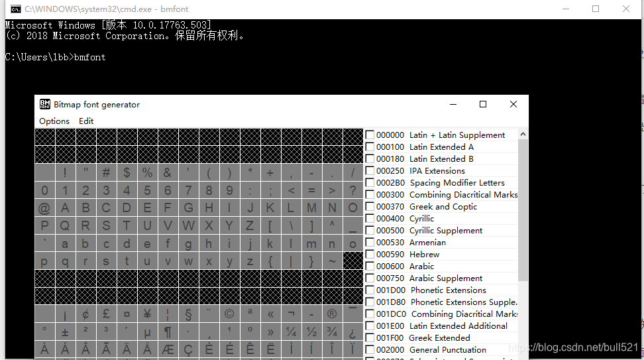Tick Spacing Modifier Letters checkbox
Screen dimensions: 644x360
click(x=370, y=182)
